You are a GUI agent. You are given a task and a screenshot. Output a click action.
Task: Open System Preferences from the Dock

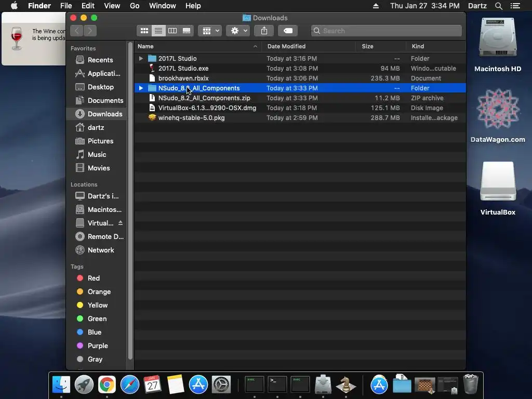pos(221,384)
